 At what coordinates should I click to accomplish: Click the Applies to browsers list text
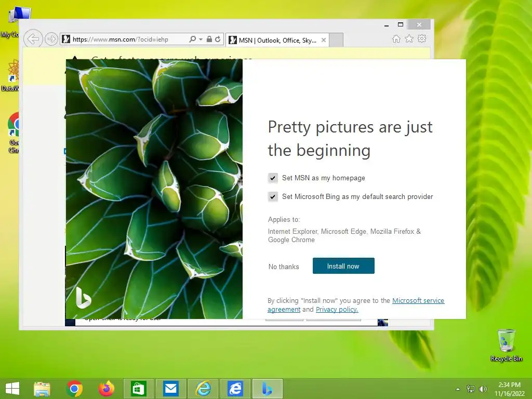pos(344,235)
